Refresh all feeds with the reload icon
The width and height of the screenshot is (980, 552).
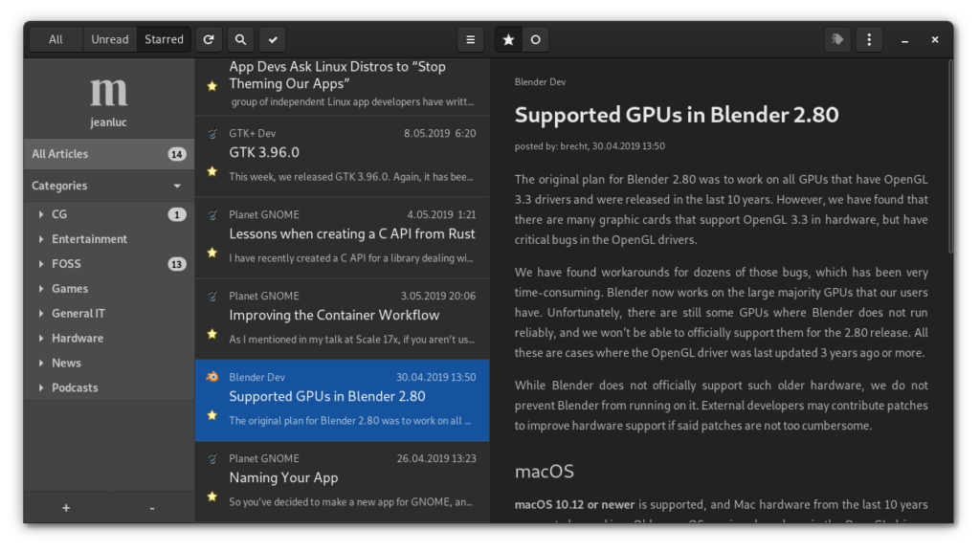pos(209,38)
